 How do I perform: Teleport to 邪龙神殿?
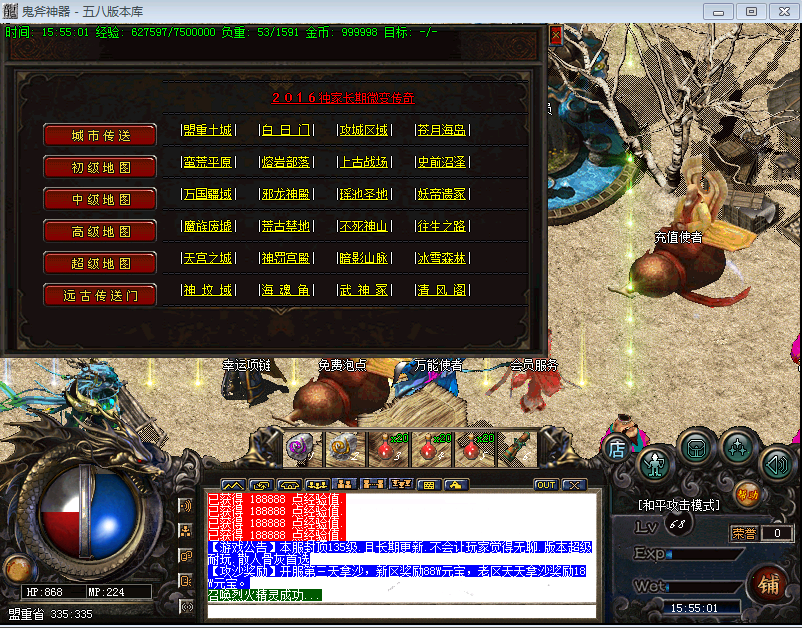pos(286,194)
